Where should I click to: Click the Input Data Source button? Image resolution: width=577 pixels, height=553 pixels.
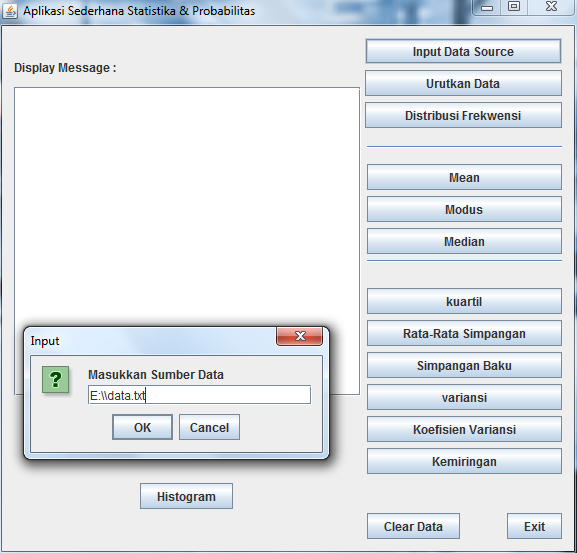coord(463,51)
